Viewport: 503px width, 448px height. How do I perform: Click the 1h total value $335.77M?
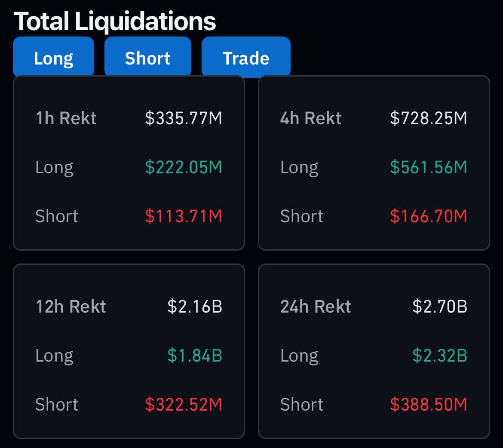pyautogui.click(x=184, y=118)
